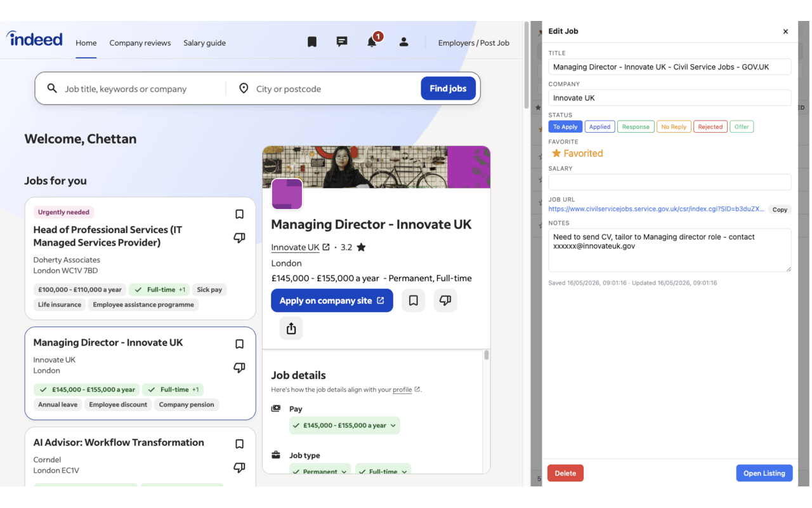Click Open Listing button
Viewport: 812px width, 508px height.
(x=764, y=473)
